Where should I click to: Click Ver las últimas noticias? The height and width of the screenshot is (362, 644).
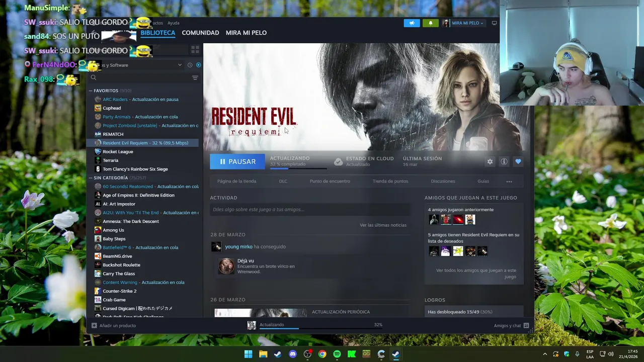383,225
